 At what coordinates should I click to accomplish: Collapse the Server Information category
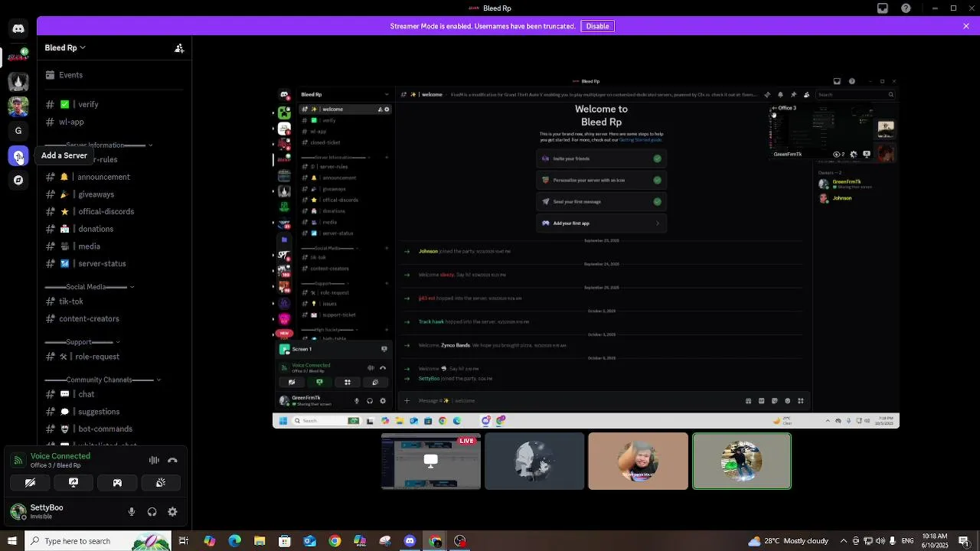(99, 145)
